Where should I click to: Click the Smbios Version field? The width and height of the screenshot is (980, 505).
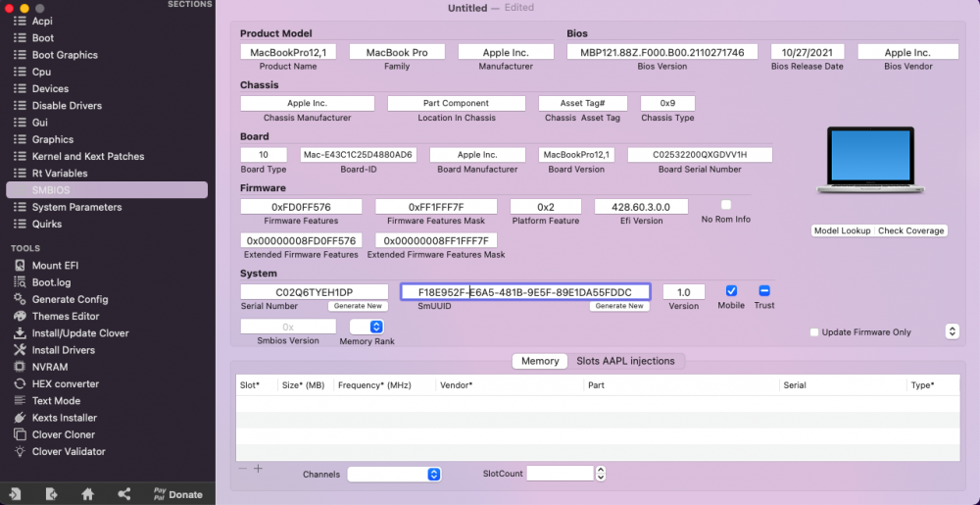coord(288,327)
